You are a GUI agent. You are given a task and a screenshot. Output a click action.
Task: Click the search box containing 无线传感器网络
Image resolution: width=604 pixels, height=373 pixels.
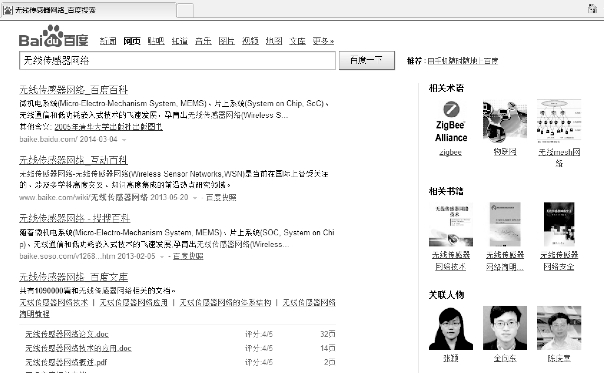point(177,60)
